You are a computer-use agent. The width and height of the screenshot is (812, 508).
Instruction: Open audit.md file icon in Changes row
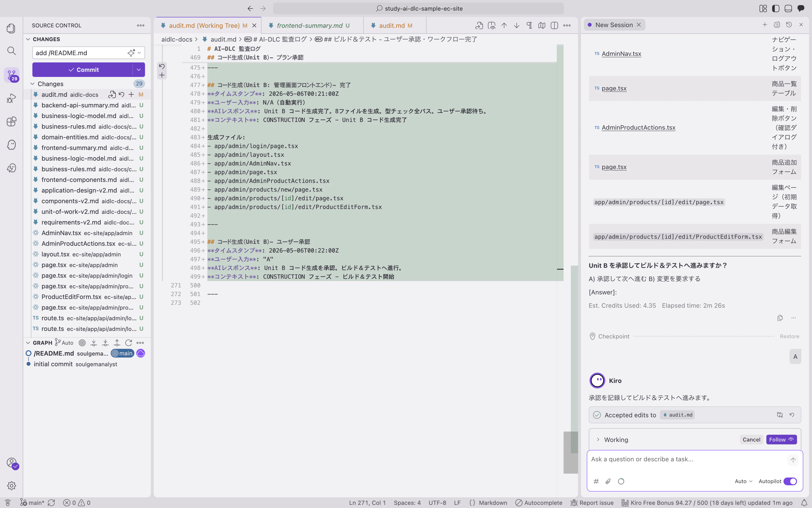112,95
